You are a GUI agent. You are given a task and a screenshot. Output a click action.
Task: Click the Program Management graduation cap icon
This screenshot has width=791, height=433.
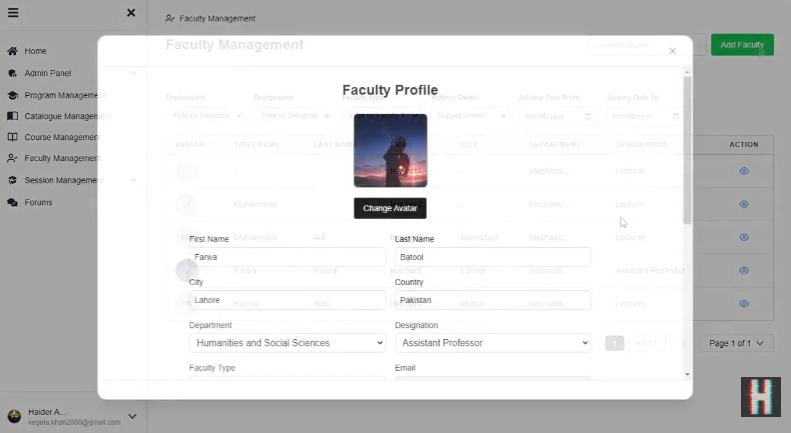12,95
